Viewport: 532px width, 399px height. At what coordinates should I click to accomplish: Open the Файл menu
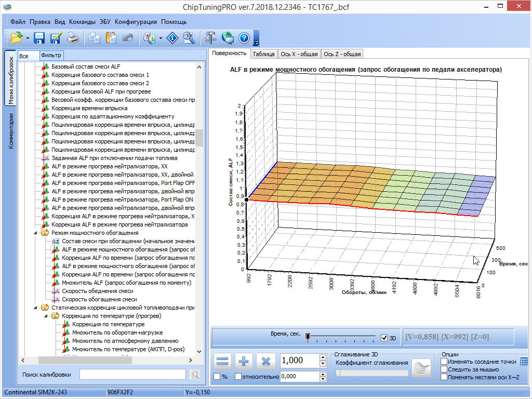coord(18,22)
